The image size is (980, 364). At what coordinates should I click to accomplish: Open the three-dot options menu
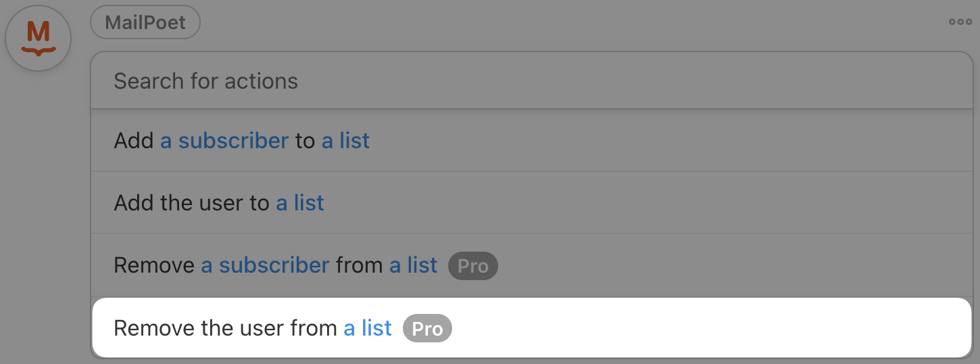point(960,22)
